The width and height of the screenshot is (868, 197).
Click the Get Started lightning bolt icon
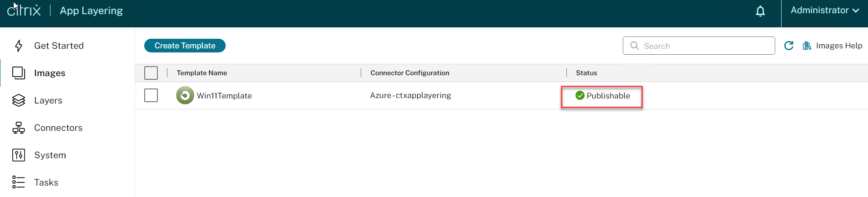click(x=19, y=46)
